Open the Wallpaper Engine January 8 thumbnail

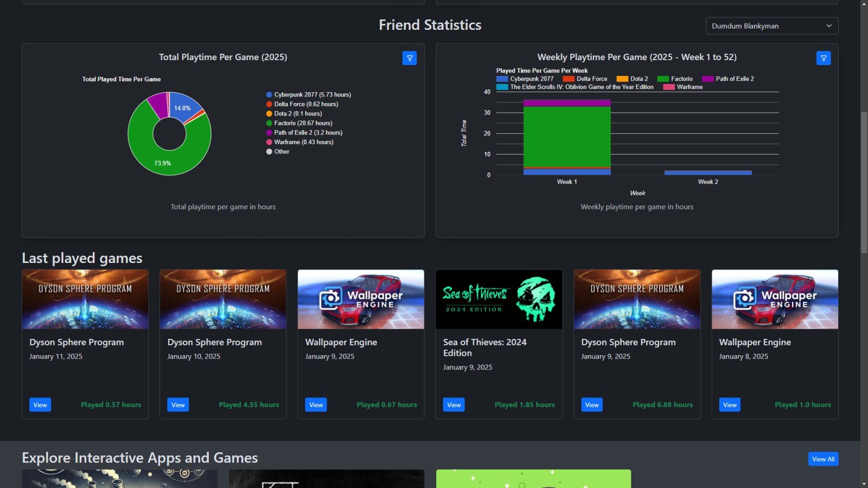tap(775, 299)
